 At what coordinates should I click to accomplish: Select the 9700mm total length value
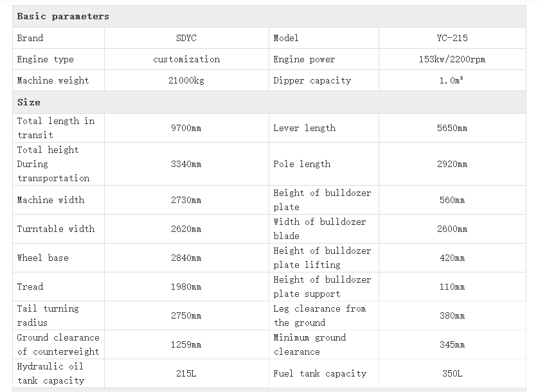(x=186, y=128)
